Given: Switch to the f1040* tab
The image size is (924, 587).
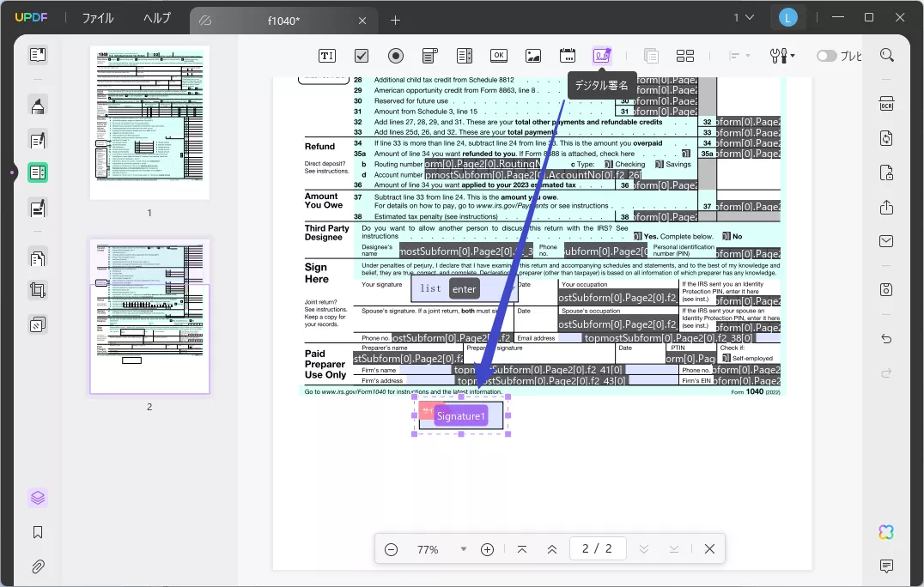Looking at the screenshot, I should (283, 21).
